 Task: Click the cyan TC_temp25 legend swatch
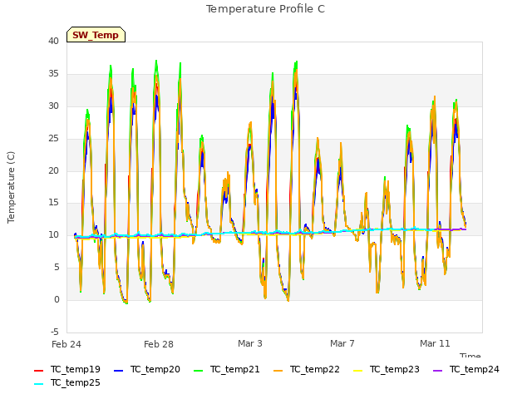[39, 384]
